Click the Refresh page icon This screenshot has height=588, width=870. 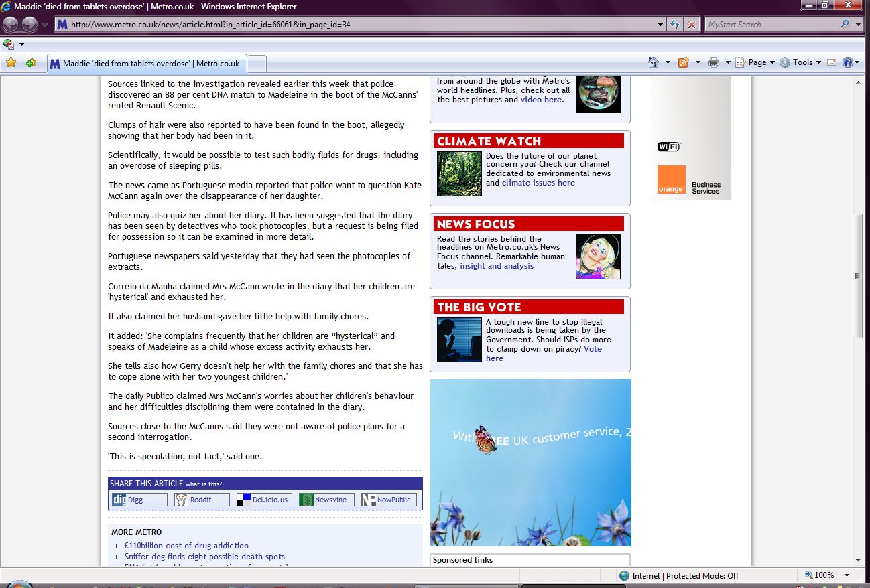[675, 25]
